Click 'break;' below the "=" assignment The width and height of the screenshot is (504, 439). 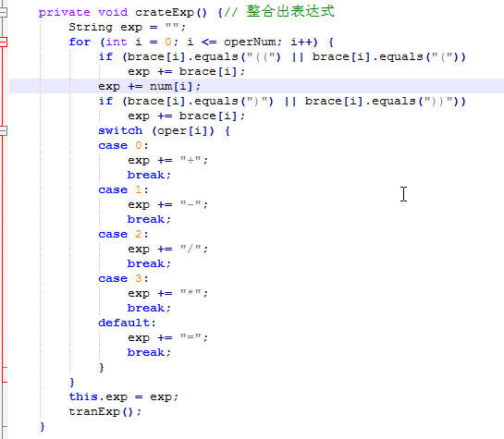click(149, 352)
